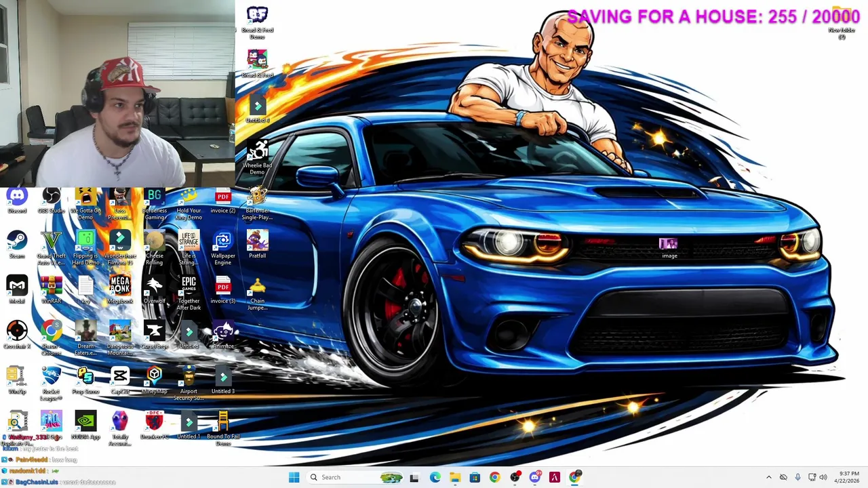
Task: Open the Prop Sumo shortcut
Action: (85, 381)
